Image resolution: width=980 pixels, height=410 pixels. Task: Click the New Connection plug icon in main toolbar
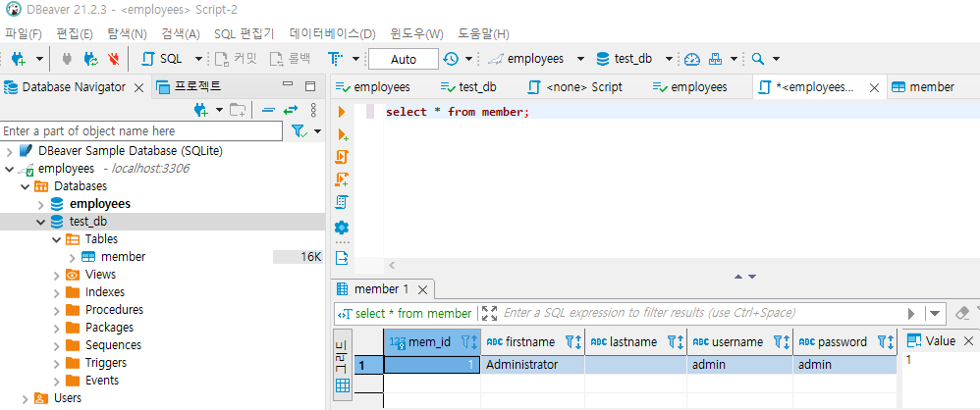coord(18,59)
